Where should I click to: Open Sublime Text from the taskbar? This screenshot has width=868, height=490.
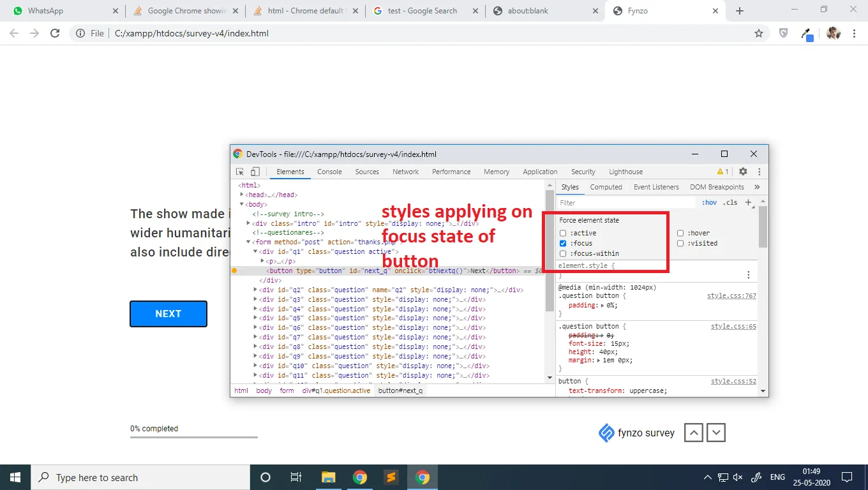(391, 477)
